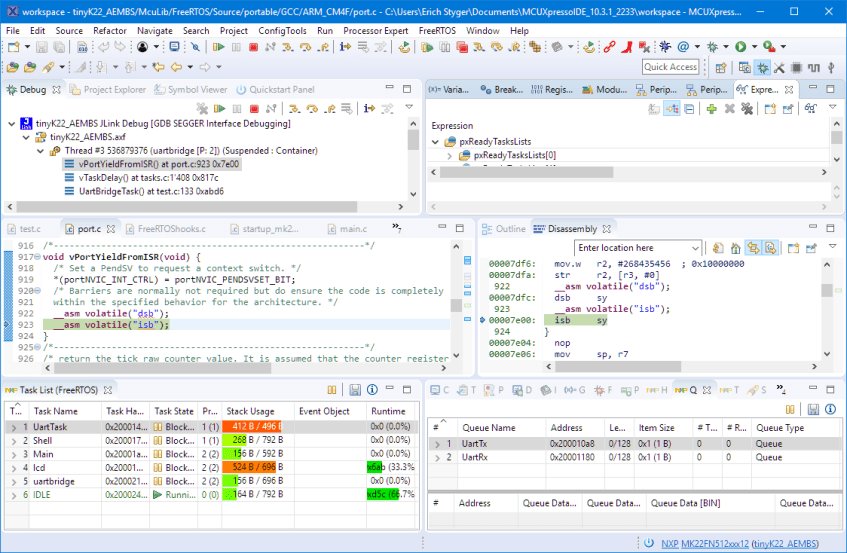Open the Processor Expert menu
This screenshot has width=847, height=553.
375,31
